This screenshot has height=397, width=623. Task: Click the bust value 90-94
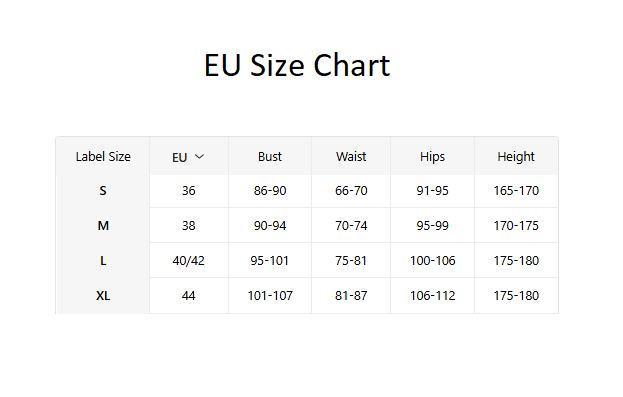pyautogui.click(x=270, y=226)
